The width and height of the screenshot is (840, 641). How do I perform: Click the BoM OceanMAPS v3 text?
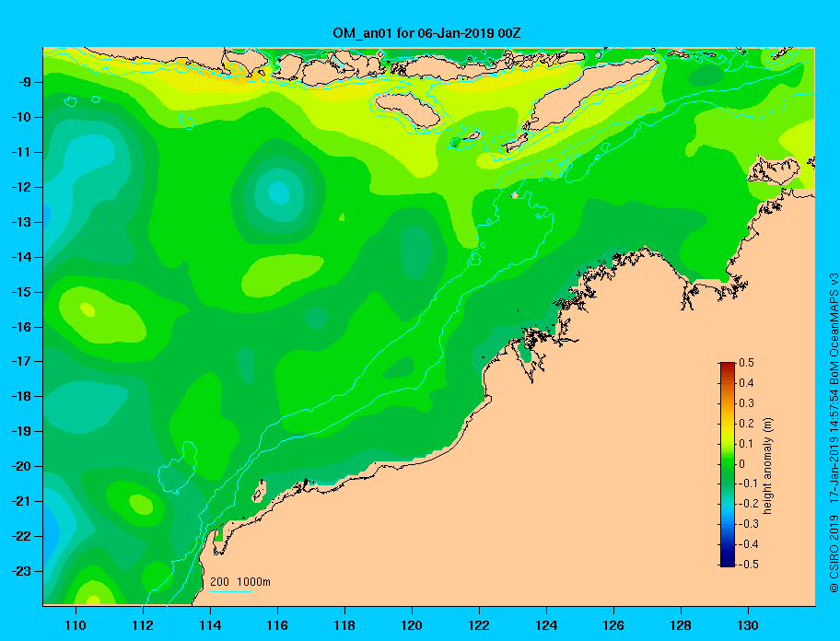pos(834,330)
